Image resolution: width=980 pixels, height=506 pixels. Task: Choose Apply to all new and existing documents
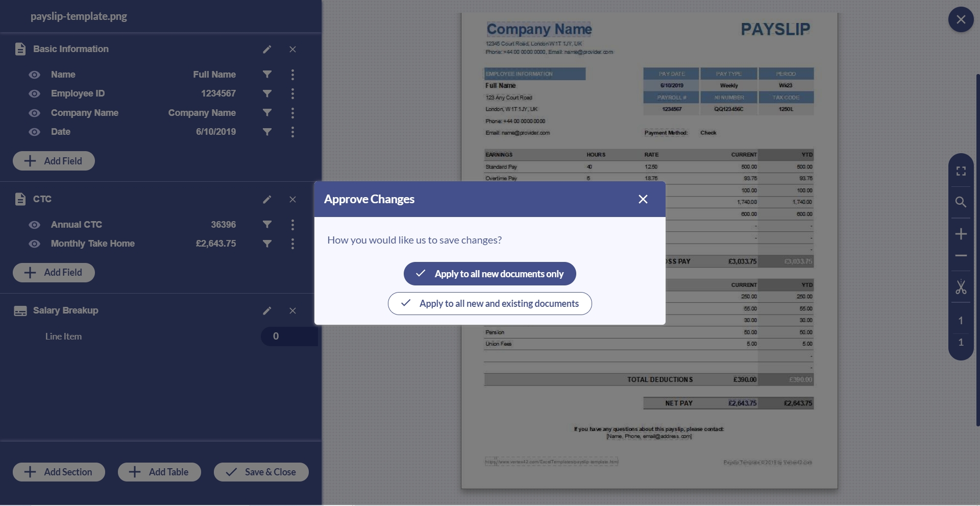tap(490, 303)
